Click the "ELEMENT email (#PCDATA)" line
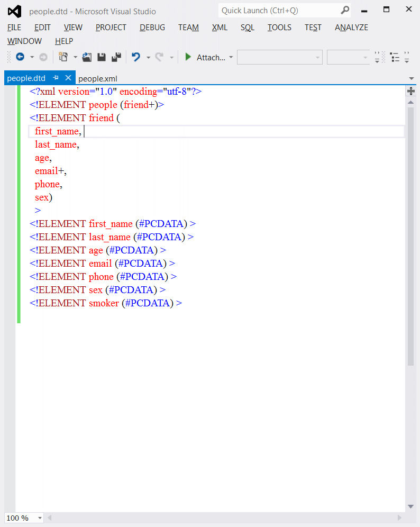420x527 pixels. pos(103,263)
